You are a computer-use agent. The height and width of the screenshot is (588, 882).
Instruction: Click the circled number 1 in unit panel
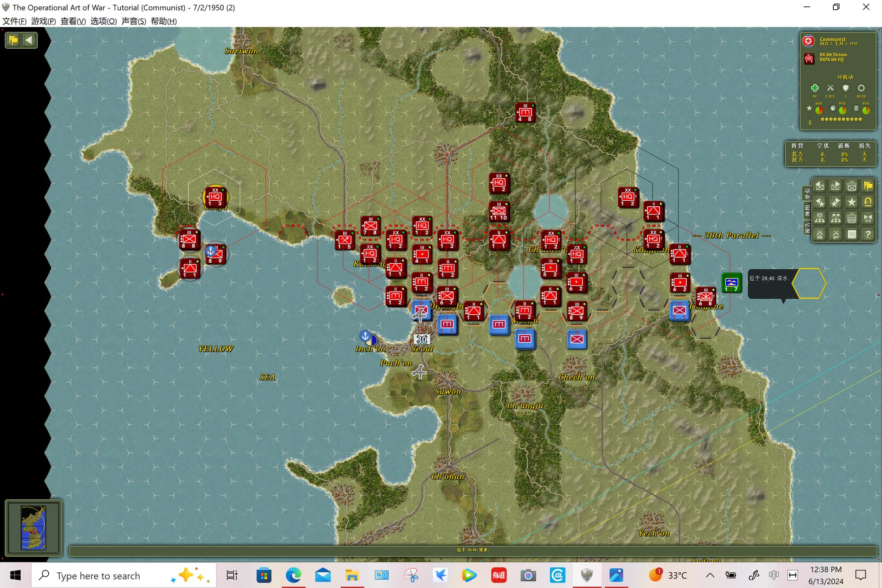click(x=810, y=123)
